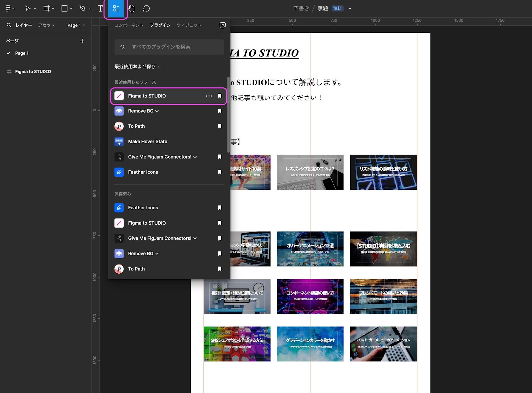532x393 pixels.
Task: Open more options for Figma to STUDIO
Action: (209, 96)
